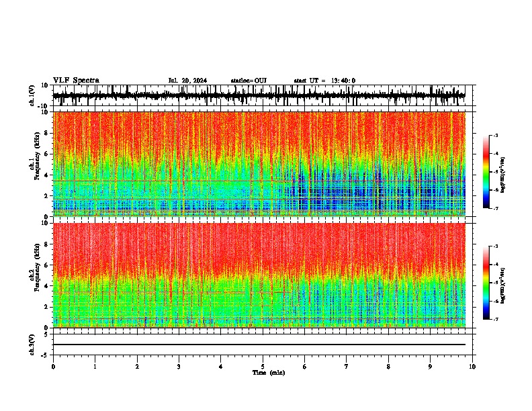Image resolution: width=532 pixels, height=411 pixels.
Task: Click time axis tick label "6"
Action: click(x=305, y=367)
